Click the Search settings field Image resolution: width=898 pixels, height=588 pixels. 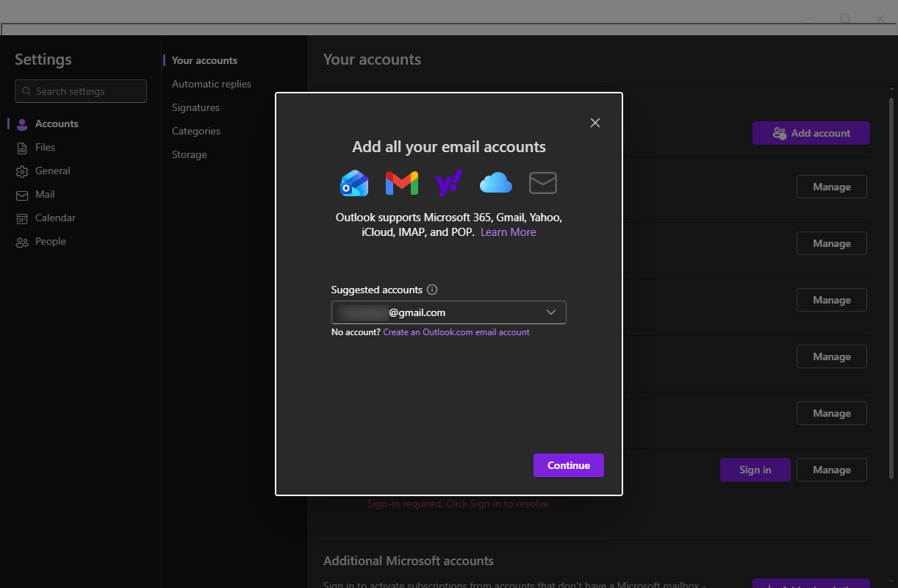click(x=81, y=91)
